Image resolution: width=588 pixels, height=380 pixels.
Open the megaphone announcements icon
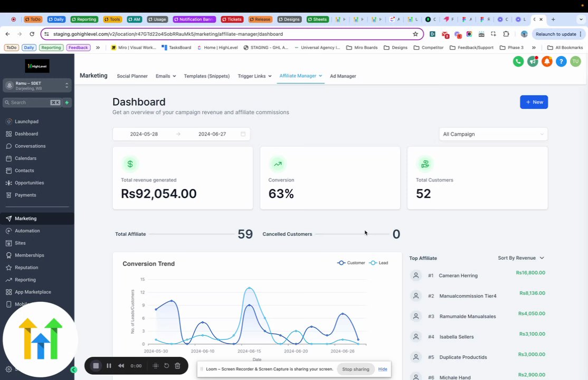coord(533,62)
